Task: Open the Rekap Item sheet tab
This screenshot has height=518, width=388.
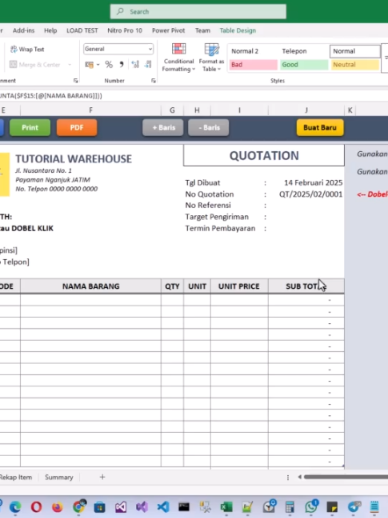Action: coord(16,477)
